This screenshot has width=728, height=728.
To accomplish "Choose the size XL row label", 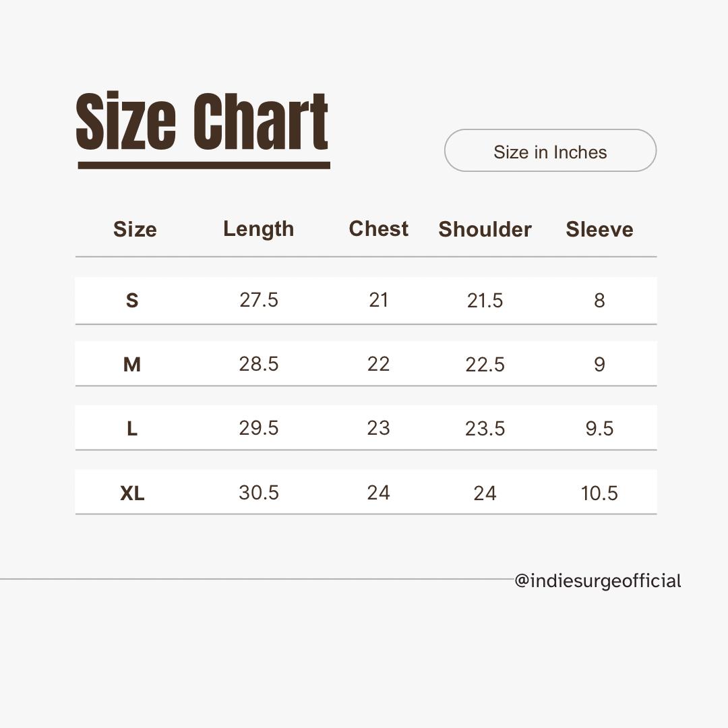I will tap(132, 493).
